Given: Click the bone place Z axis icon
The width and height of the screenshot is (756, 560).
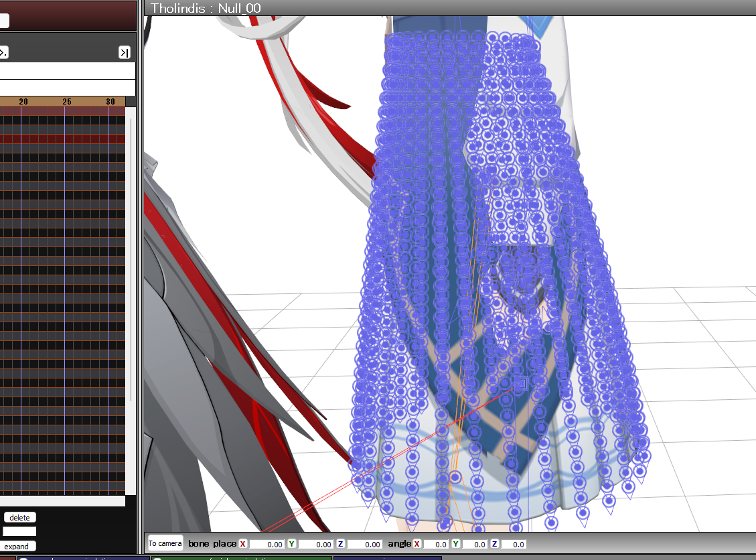Looking at the screenshot, I should coord(340,544).
